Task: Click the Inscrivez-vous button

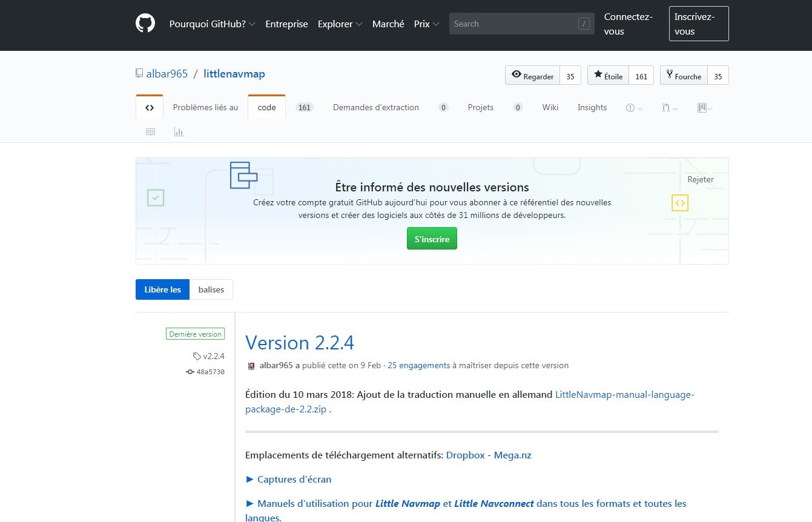Action: coord(699,24)
